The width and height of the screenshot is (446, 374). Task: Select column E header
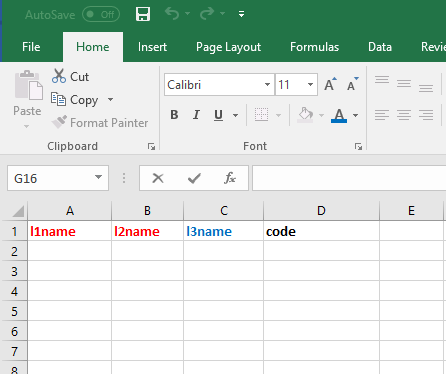click(x=411, y=211)
